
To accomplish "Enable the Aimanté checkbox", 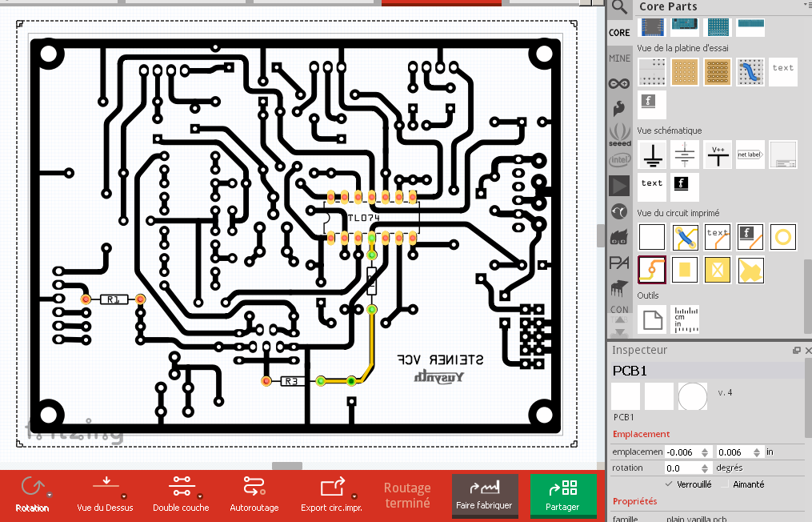I will click(725, 484).
